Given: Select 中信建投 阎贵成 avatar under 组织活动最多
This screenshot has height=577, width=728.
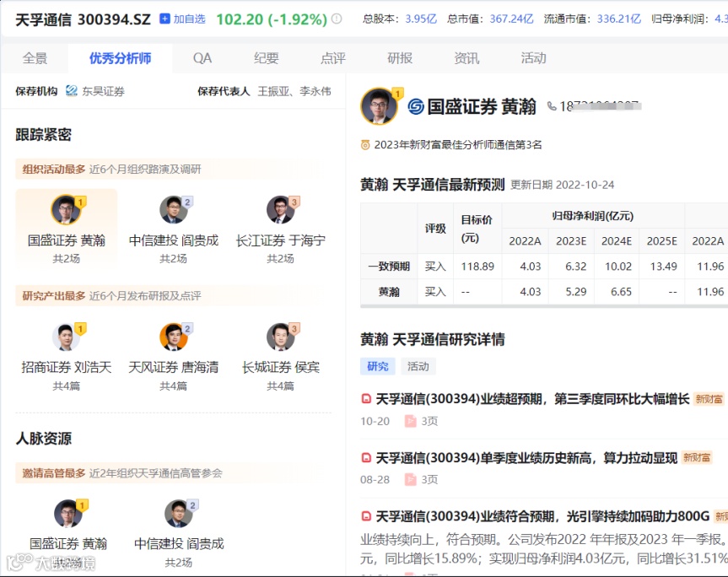Looking at the screenshot, I should point(174,210).
